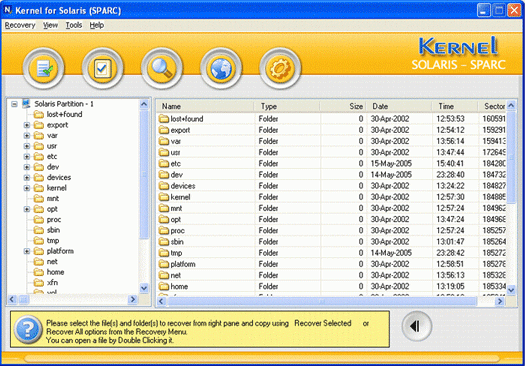The image size is (525, 366).
Task: Select usr row in file list
Action: (x=331, y=152)
